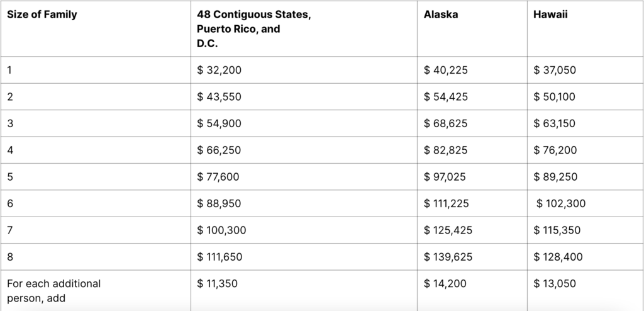Image resolution: width=644 pixels, height=311 pixels.
Task: Click the $ 76,200 Hawaii cell
Action: click(x=555, y=150)
